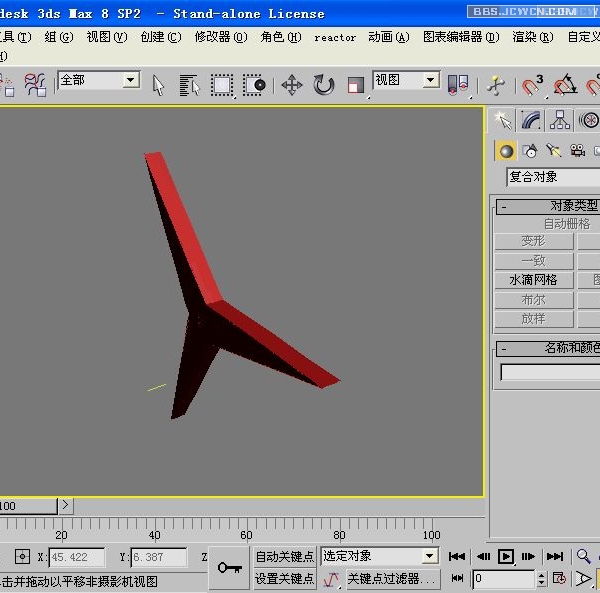This screenshot has width=600, height=593.
Task: Click the 布尔 button
Action: 534,300
